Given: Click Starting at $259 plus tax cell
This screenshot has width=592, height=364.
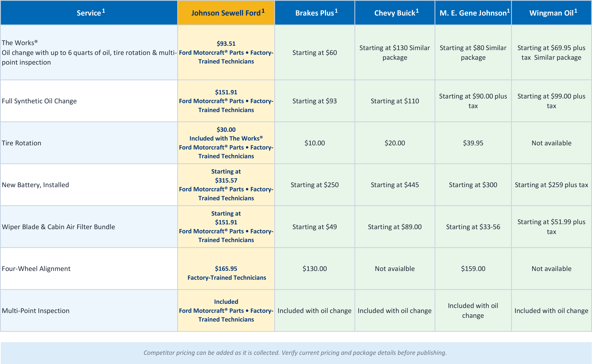Looking at the screenshot, I should (x=551, y=185).
